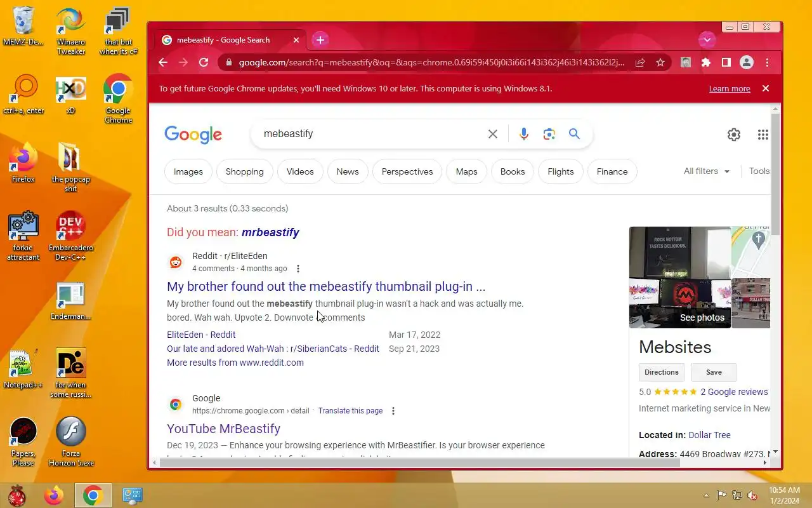Switch to the Finance filter
812x508 pixels.
pyautogui.click(x=612, y=171)
